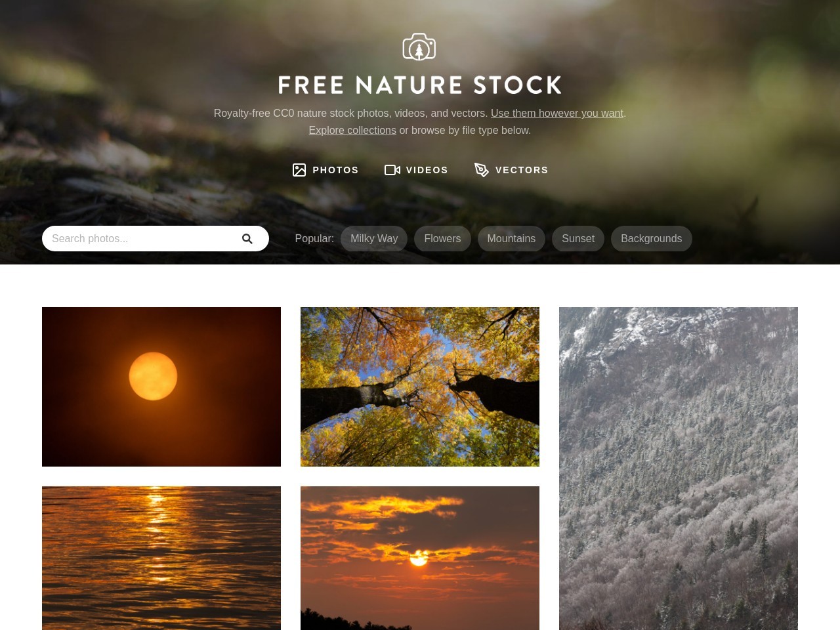Open the orange sun photo thumbnail
The width and height of the screenshot is (840, 630).
point(161,387)
